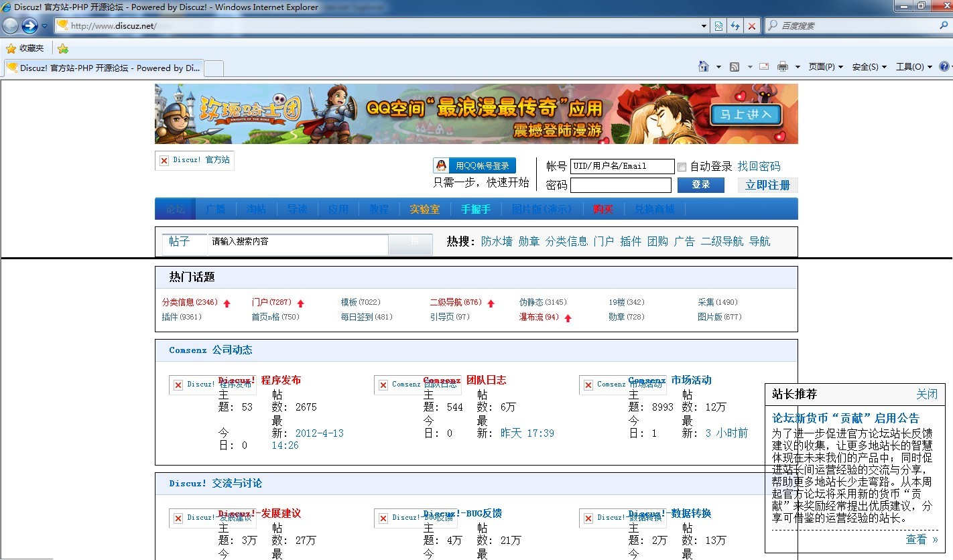Click the home page icon in command bar
Viewport: 953px width, 560px height.
[x=704, y=66]
